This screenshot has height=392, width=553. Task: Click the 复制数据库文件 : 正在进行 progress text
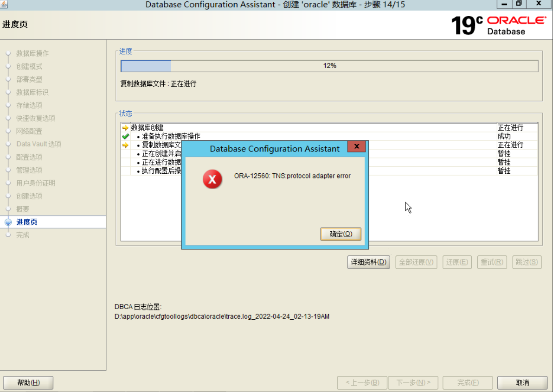pos(158,84)
